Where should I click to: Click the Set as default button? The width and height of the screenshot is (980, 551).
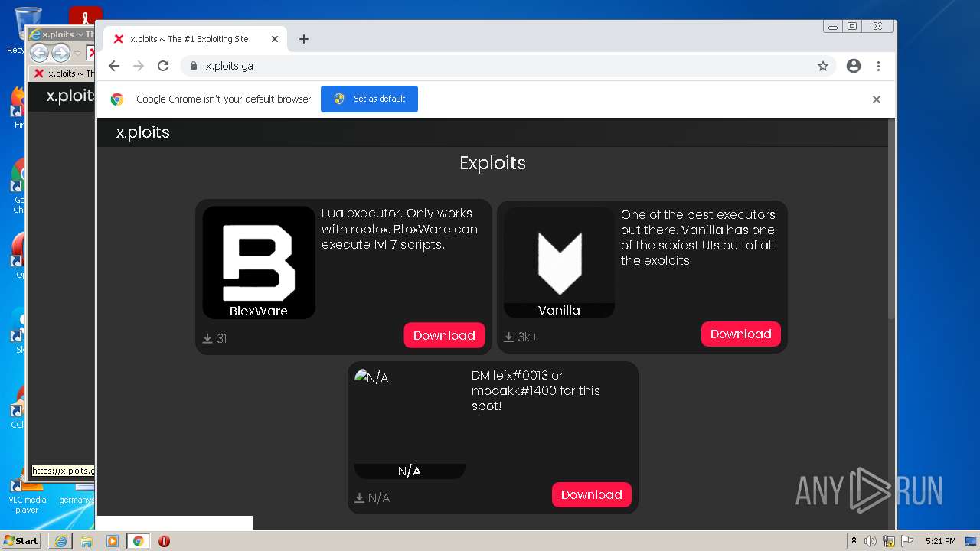[x=369, y=99]
